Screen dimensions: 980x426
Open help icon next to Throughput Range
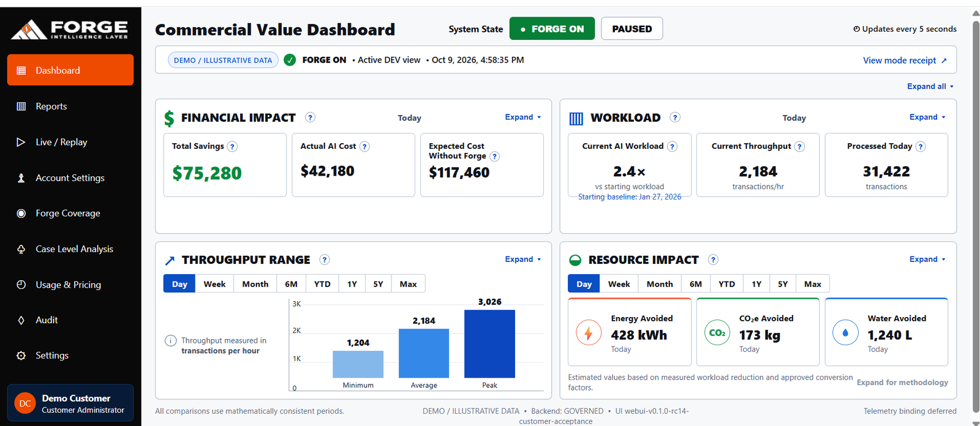tap(325, 260)
